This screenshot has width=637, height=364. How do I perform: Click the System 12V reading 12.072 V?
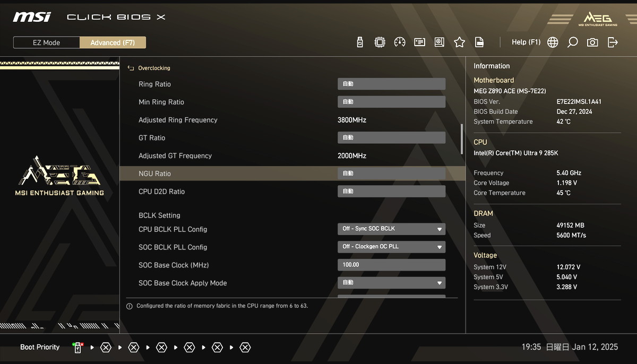(x=568, y=267)
